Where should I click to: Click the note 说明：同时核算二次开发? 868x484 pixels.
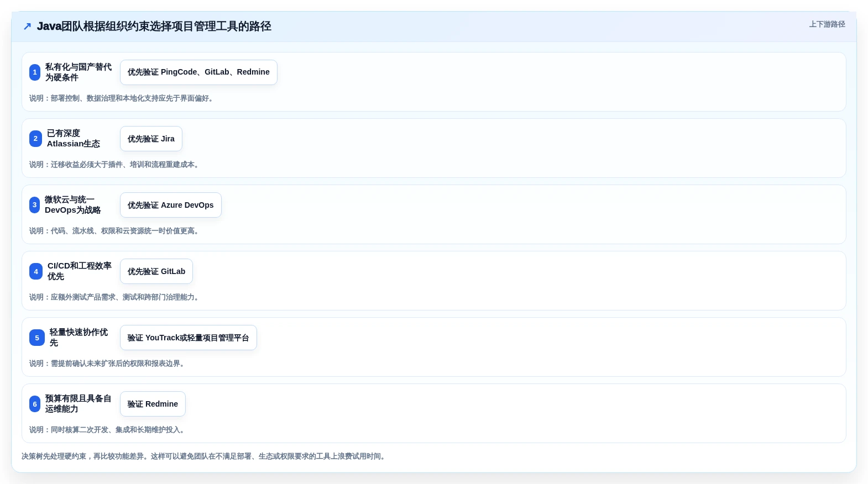[108, 430]
